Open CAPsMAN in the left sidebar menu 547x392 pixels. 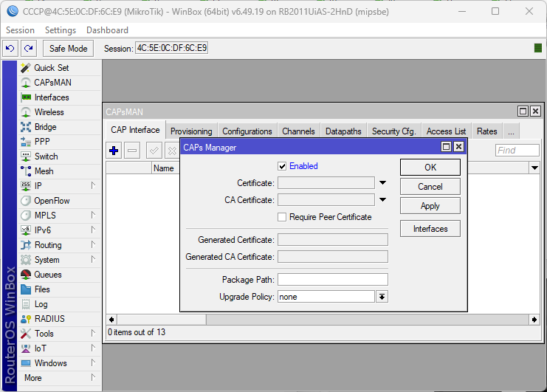click(x=59, y=83)
